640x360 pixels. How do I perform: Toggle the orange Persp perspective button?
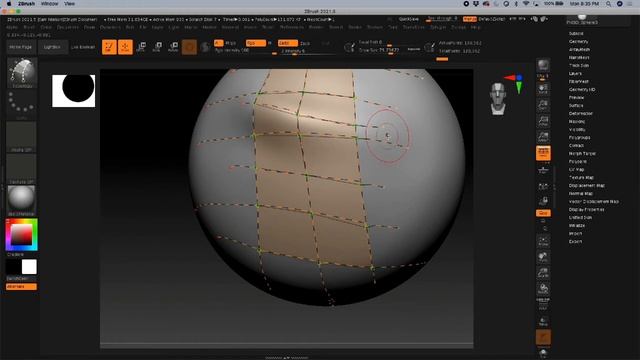click(543, 153)
